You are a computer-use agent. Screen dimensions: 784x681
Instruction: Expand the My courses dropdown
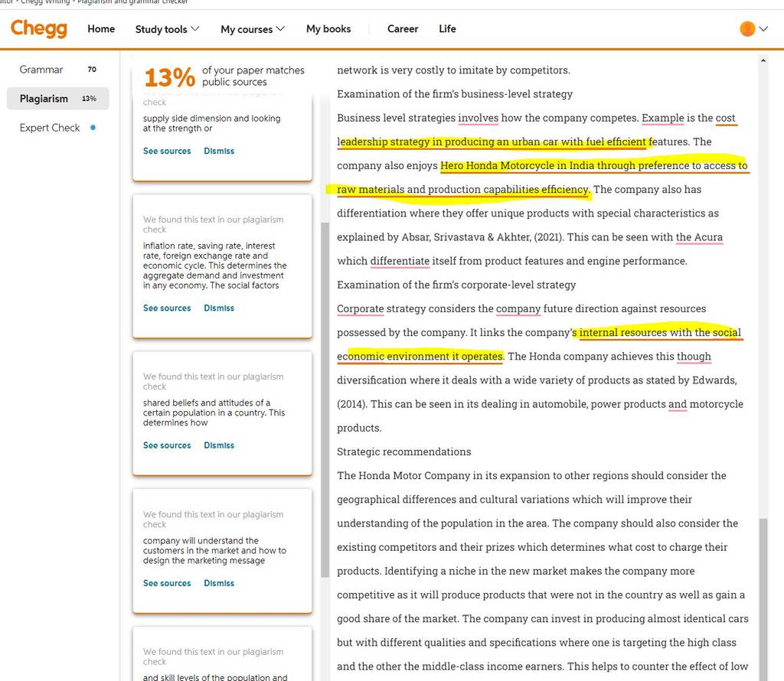click(253, 29)
